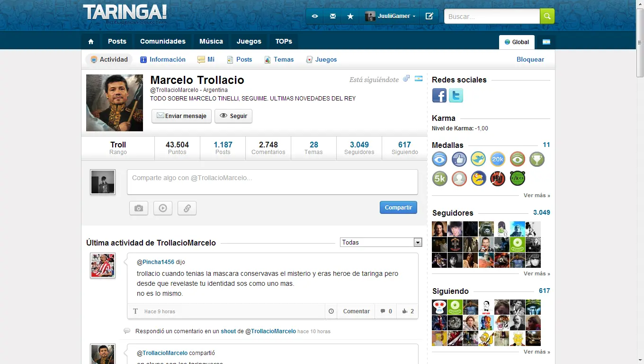Click Marcelo Trollacio's profile photo
644x364 pixels.
[115, 103]
